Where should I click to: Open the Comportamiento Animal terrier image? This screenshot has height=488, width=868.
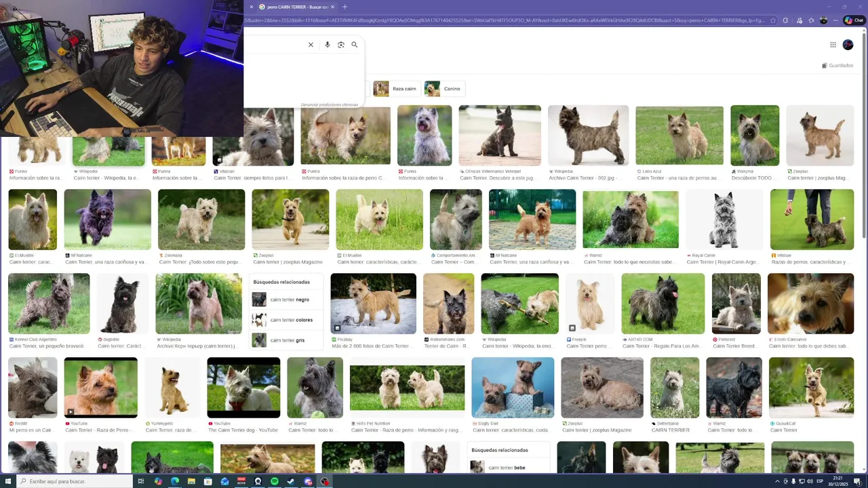(x=456, y=219)
